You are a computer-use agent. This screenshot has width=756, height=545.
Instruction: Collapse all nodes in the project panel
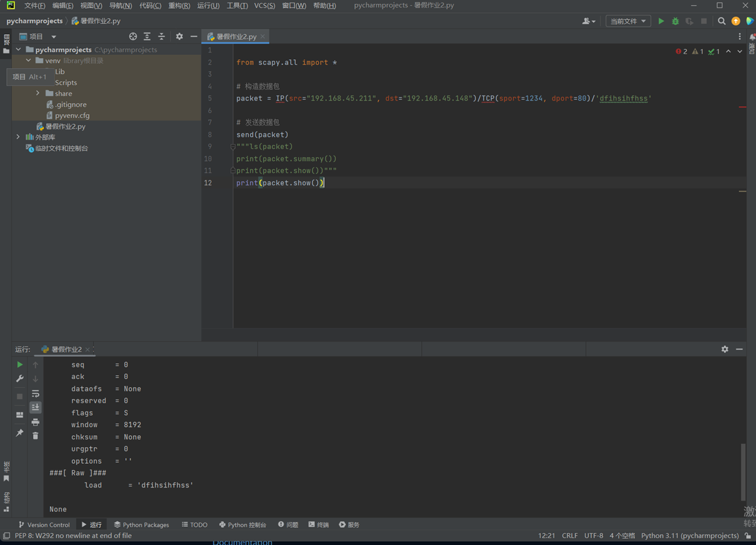[x=162, y=37]
